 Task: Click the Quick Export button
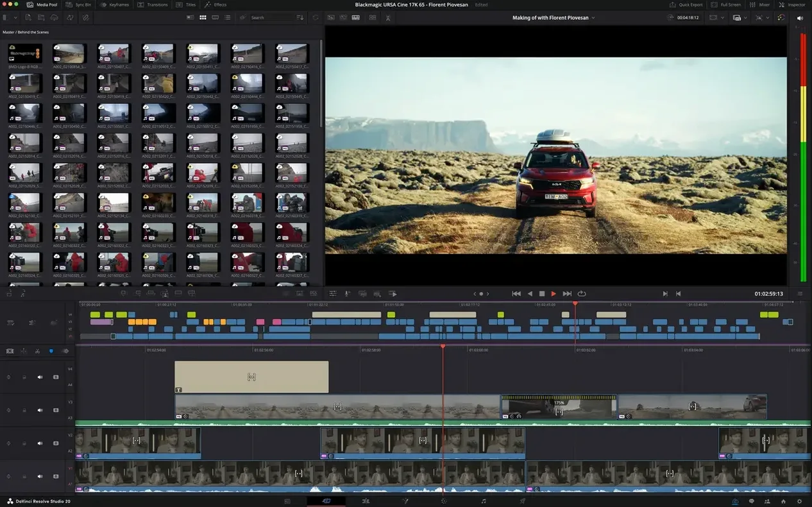686,4
